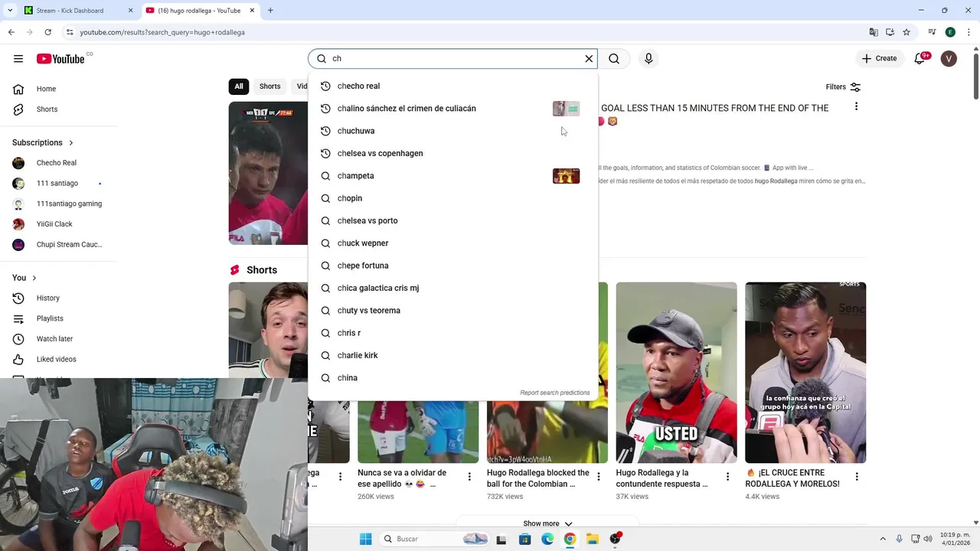The height and width of the screenshot is (551, 980).
Task: Close the hugo rodallega YouTube tab
Action: click(252, 11)
